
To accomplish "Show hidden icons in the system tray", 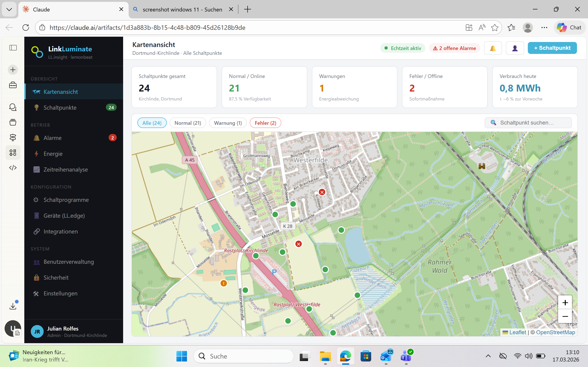I will pyautogui.click(x=488, y=356).
